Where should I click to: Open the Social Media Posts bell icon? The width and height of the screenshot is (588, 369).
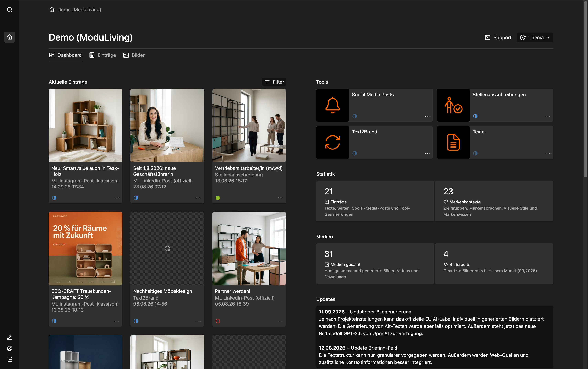(x=333, y=105)
